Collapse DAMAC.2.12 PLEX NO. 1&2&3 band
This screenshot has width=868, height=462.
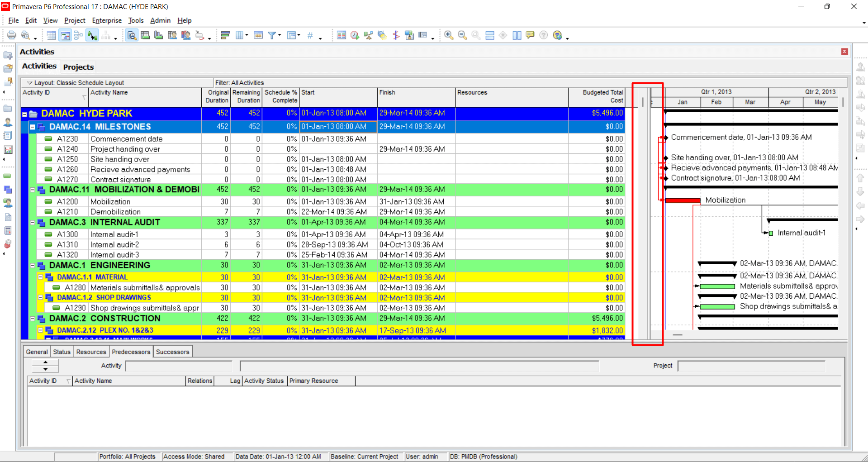point(40,330)
